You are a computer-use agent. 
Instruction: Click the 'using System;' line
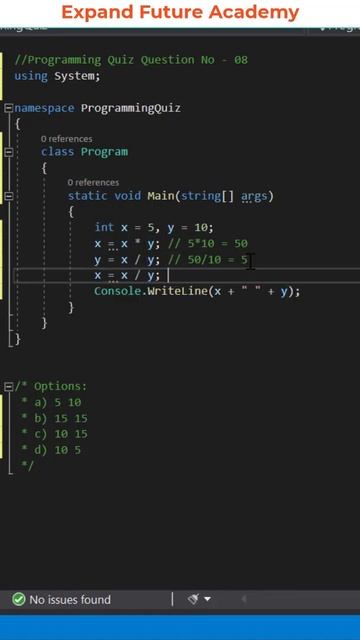pos(57,76)
